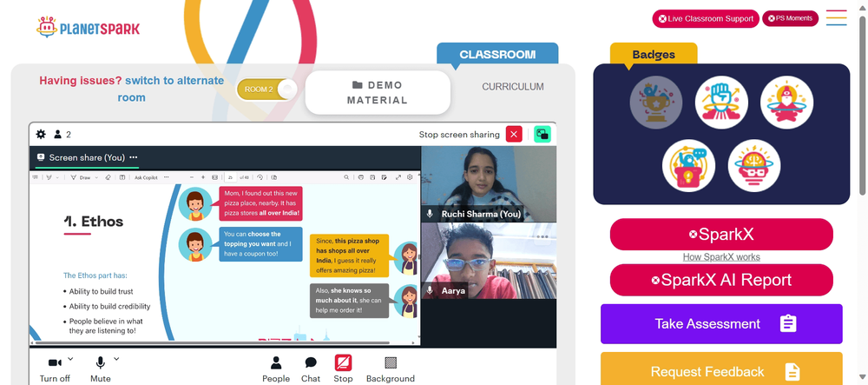This screenshot has height=385, width=868.
Task: Click the save with edits icon
Action: [x=383, y=177]
